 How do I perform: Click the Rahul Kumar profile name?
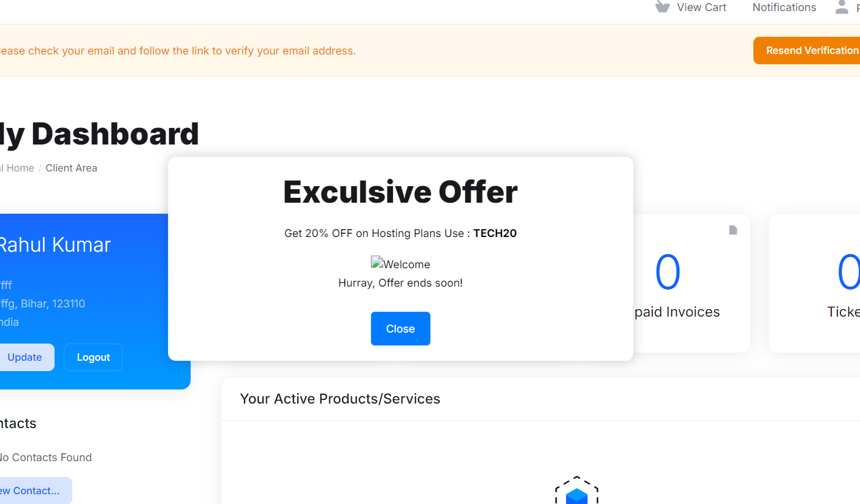(54, 245)
